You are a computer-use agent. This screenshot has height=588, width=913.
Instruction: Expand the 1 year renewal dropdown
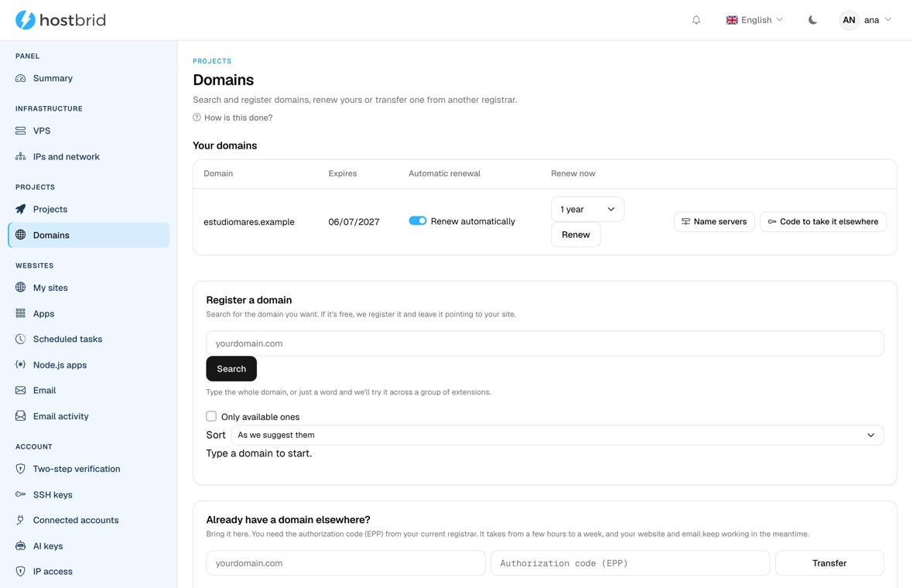coord(587,209)
